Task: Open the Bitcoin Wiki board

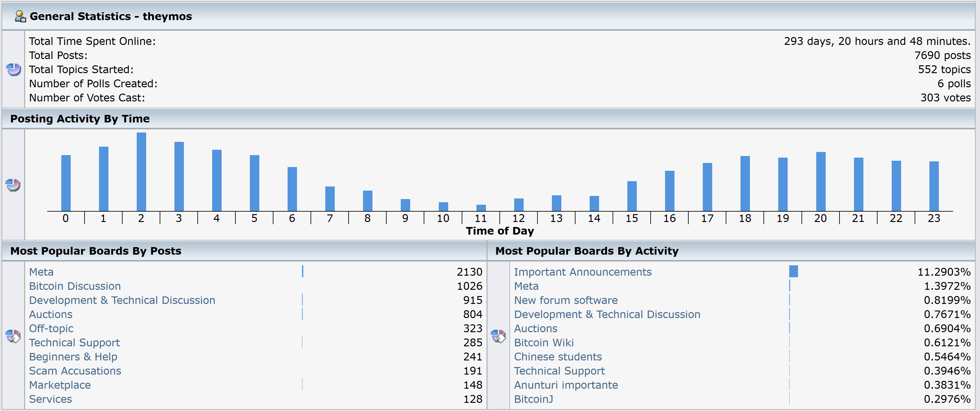Action: pos(544,343)
